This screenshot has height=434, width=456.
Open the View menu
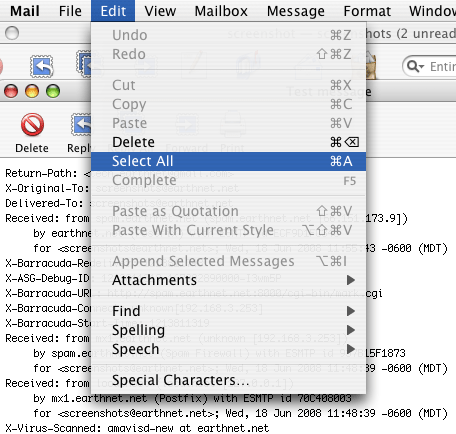pos(160,11)
